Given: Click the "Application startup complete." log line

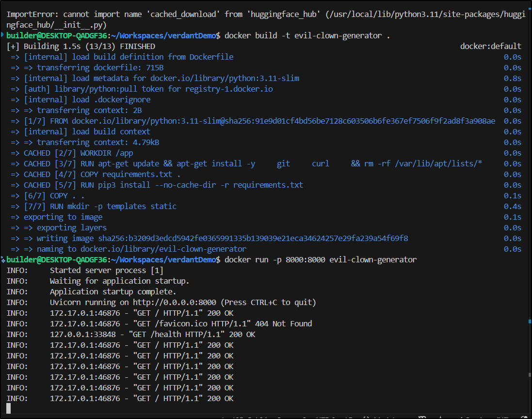Looking at the screenshot, I should (113, 291).
